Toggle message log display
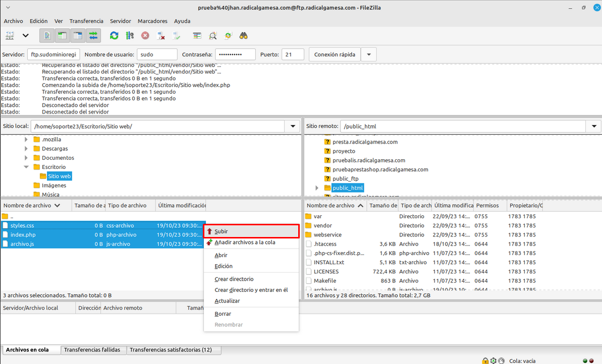 click(x=47, y=36)
